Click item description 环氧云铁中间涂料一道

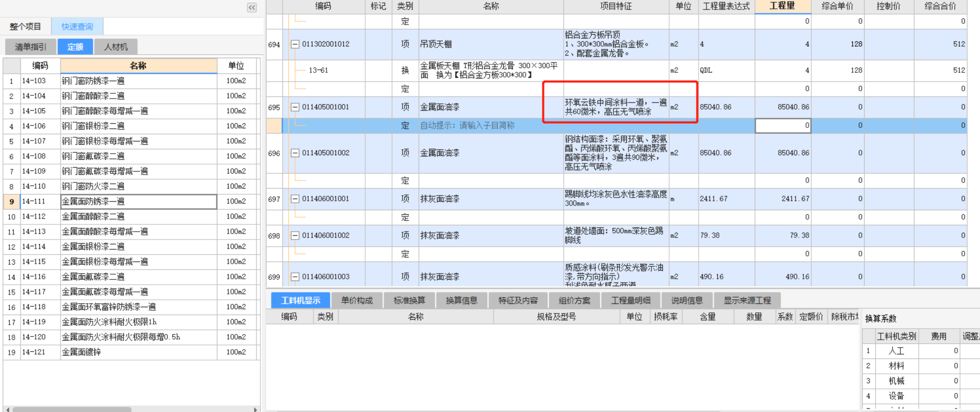[x=616, y=107]
